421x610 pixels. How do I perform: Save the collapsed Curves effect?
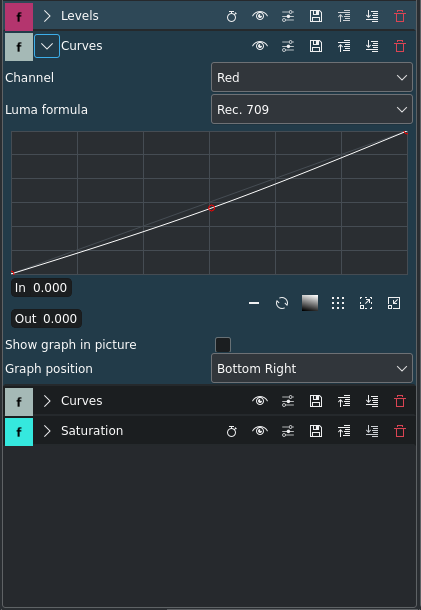point(316,401)
